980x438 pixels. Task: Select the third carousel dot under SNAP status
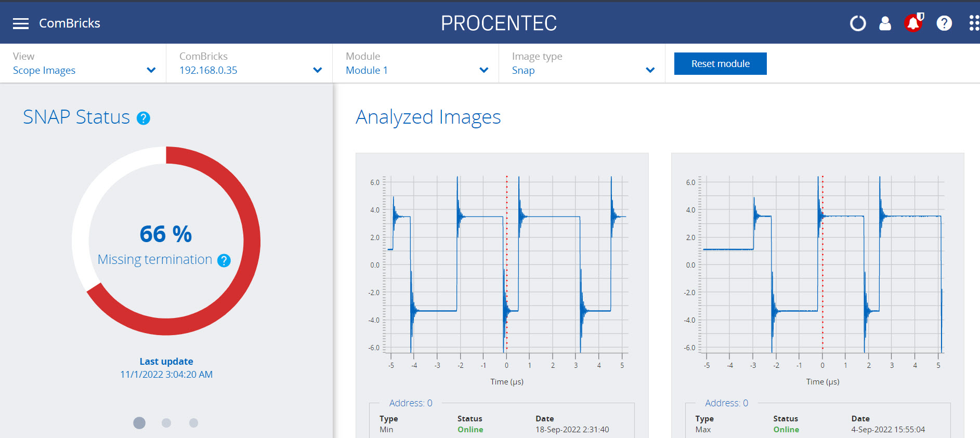(x=193, y=423)
